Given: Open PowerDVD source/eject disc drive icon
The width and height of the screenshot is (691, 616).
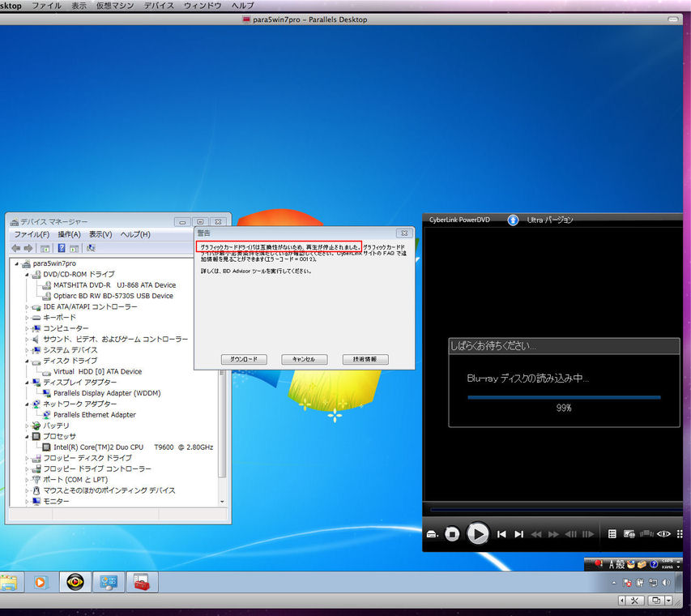Looking at the screenshot, I should [432, 534].
